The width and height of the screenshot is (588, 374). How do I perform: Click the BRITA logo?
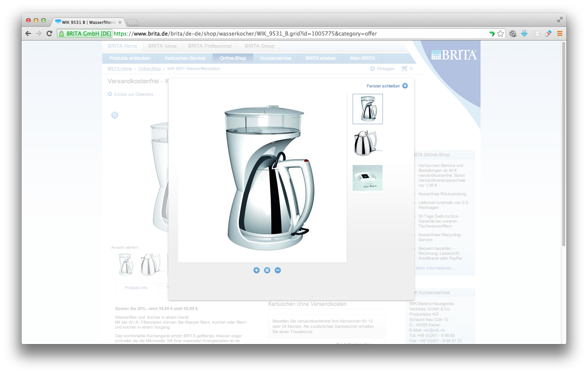pyautogui.click(x=454, y=55)
